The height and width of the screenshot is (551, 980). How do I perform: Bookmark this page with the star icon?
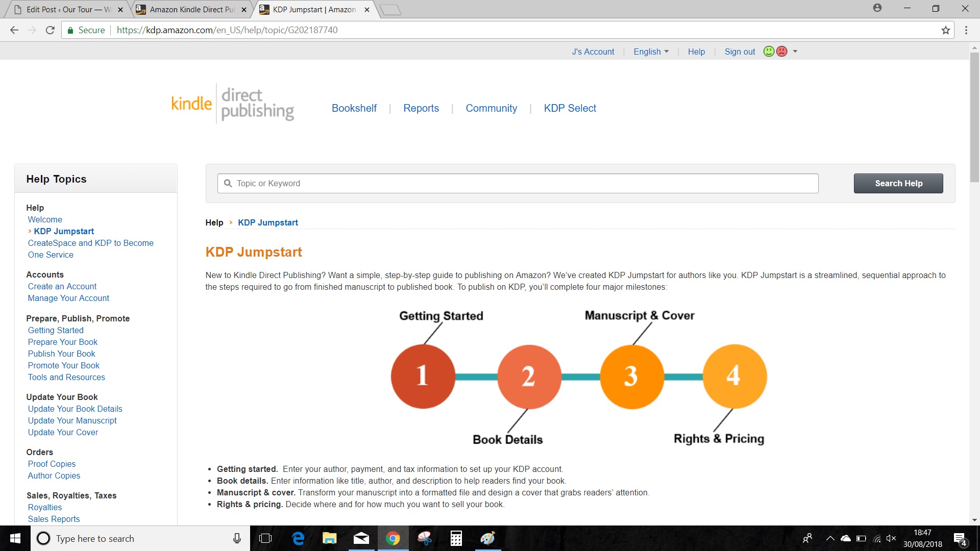946,30
